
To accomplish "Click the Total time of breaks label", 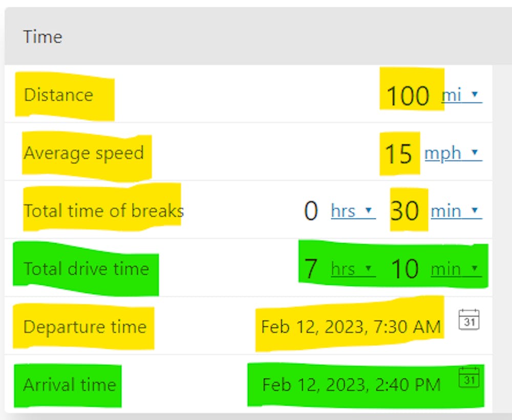I will click(x=103, y=211).
